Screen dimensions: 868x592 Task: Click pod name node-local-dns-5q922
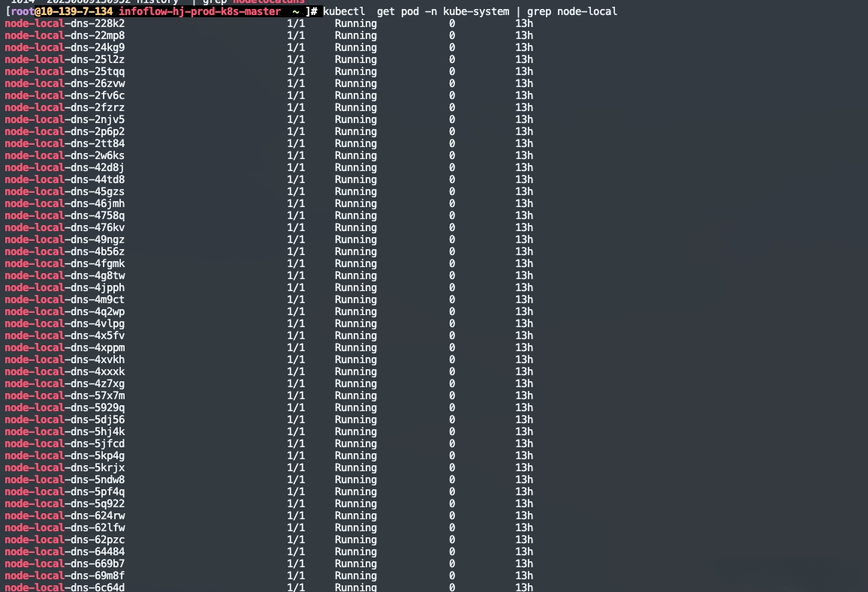tap(65, 503)
